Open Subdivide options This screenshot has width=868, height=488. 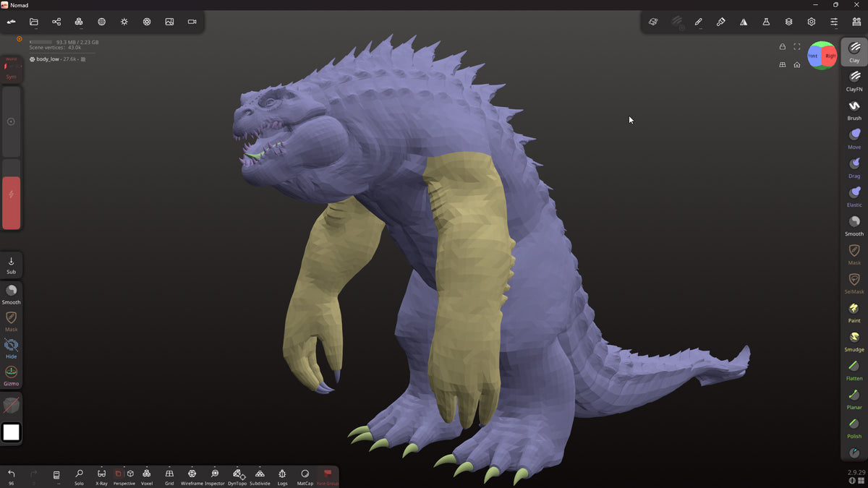coord(260,476)
